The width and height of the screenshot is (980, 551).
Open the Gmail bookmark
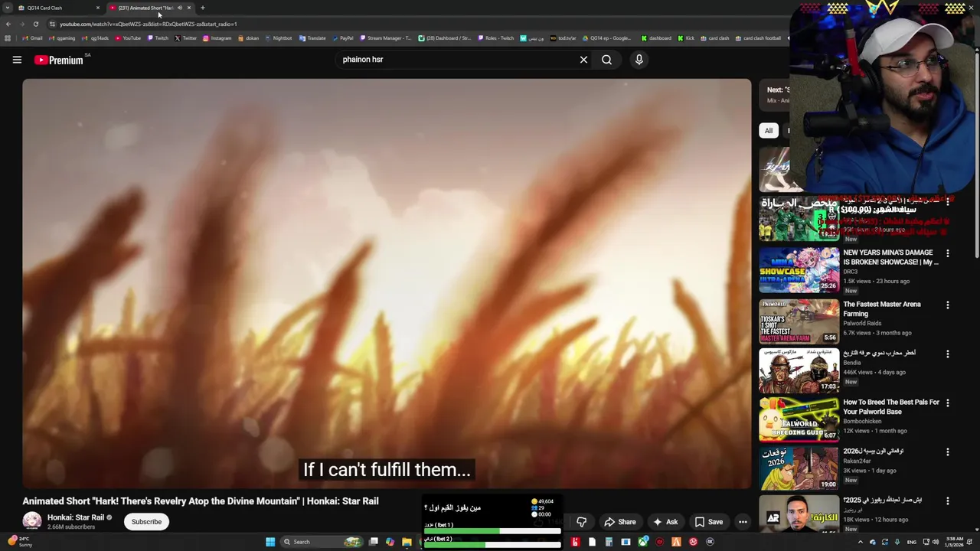coord(32,38)
